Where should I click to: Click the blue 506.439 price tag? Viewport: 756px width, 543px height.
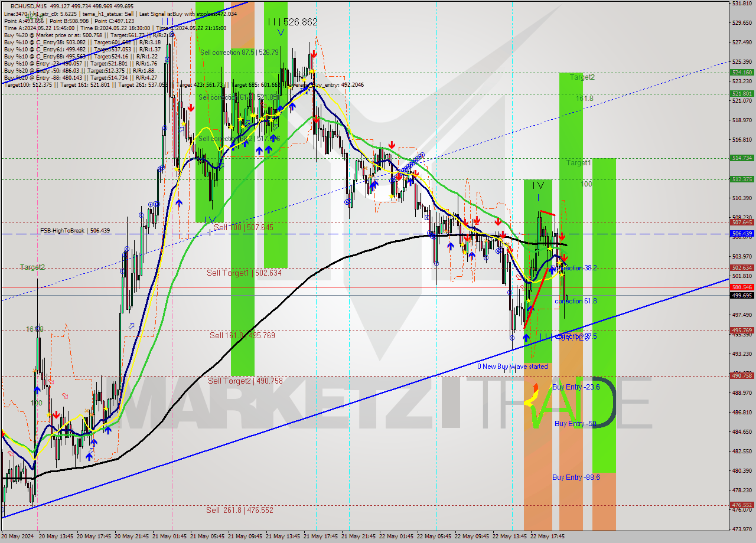coord(742,234)
